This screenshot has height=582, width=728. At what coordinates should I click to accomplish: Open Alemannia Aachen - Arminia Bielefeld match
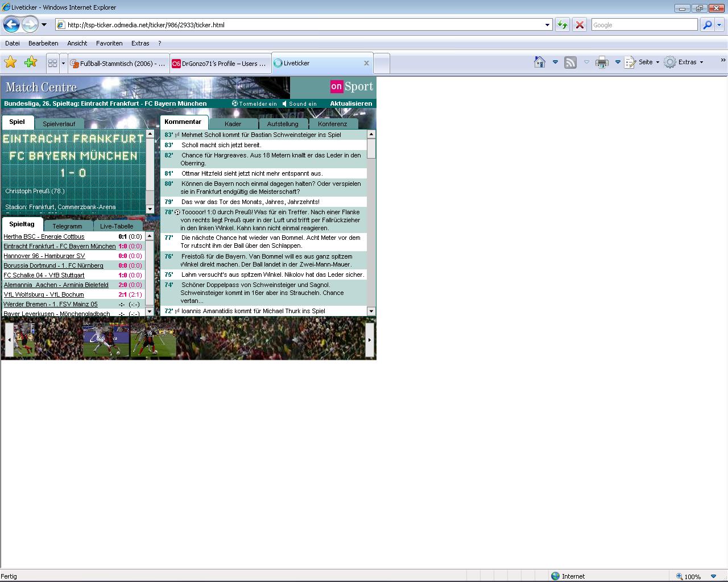[56, 285]
